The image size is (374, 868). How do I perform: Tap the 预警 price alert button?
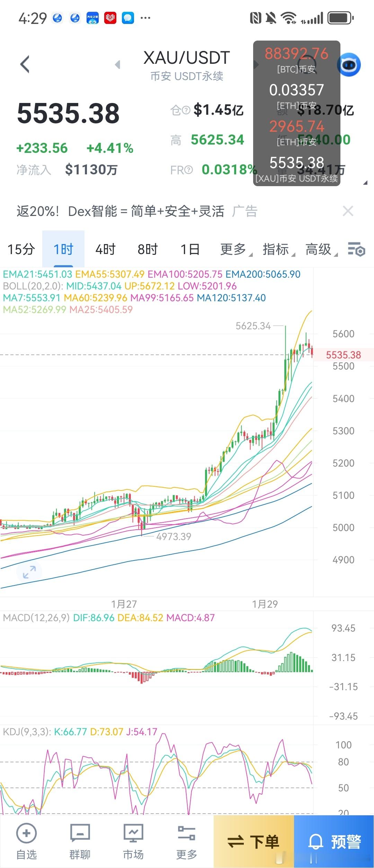(334, 842)
